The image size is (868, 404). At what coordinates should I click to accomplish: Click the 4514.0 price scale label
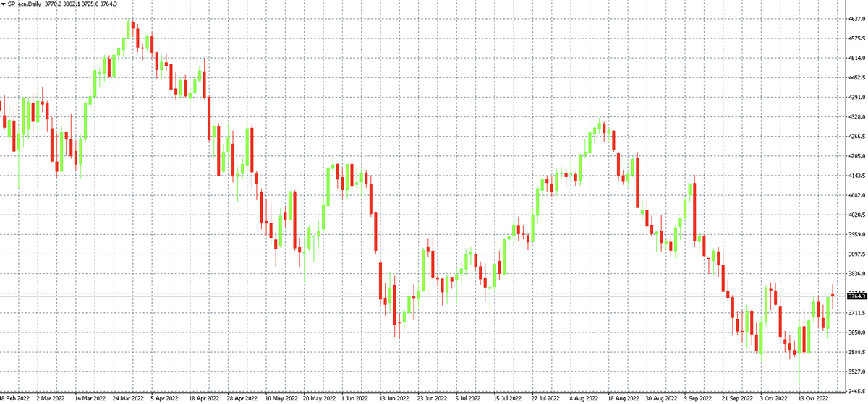point(856,58)
